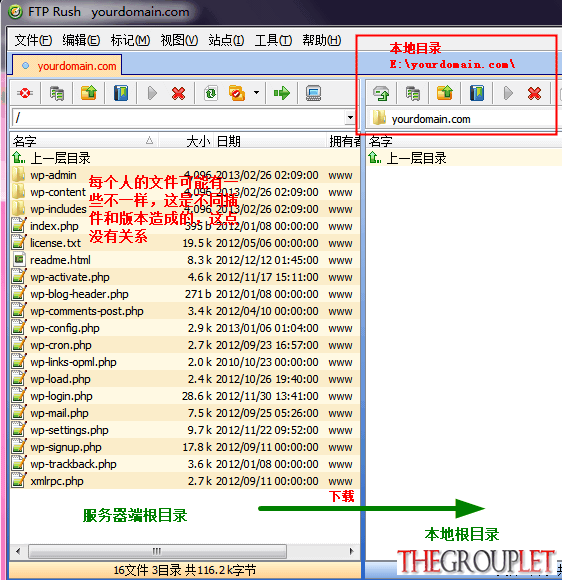Click the remote pane file list icon
Image resolution: width=562 pixels, height=580 pixels.
(x=57, y=93)
